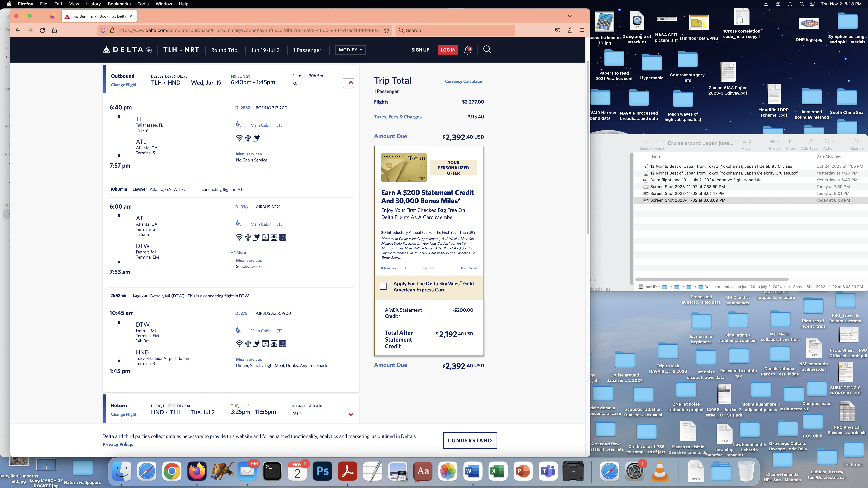The image size is (868, 488).
Task: Collapse the Outbound flight details chevron
Action: (348, 83)
